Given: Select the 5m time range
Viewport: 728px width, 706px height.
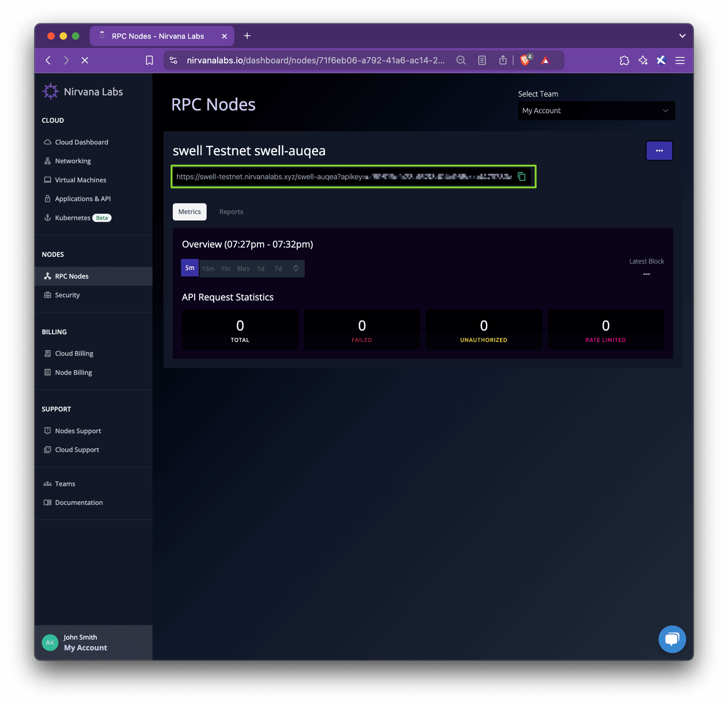Looking at the screenshot, I should 190,268.
